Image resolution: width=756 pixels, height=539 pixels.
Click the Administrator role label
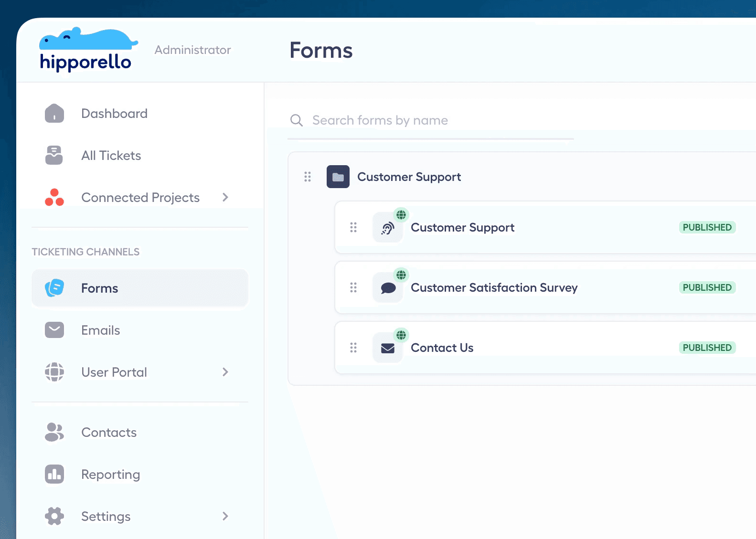click(193, 50)
